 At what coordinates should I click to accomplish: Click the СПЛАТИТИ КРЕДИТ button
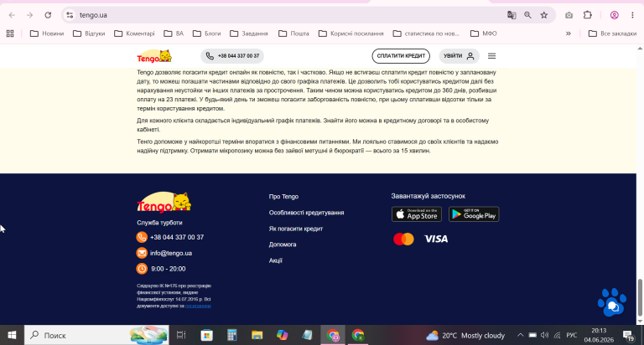tap(401, 56)
